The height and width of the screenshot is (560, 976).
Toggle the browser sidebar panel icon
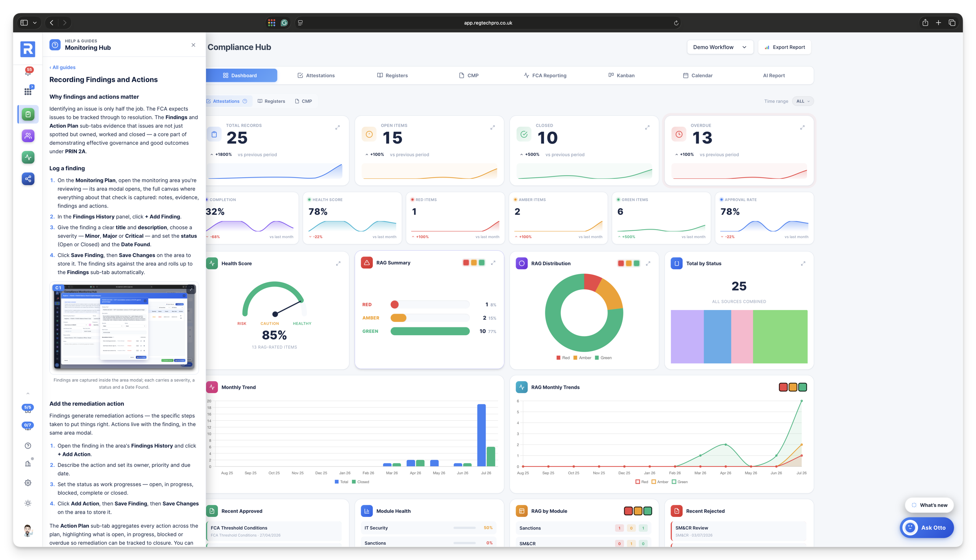pos(24,23)
